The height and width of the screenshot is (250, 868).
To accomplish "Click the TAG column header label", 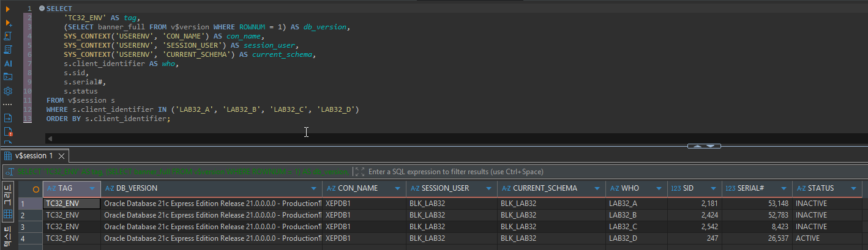I will click(65, 188).
